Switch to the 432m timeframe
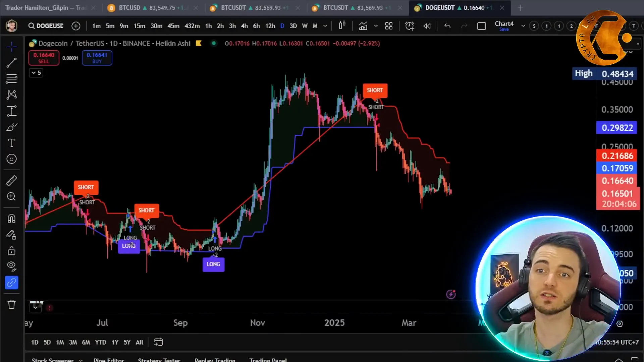Screen dimensions: 644x362 (192, 26)
